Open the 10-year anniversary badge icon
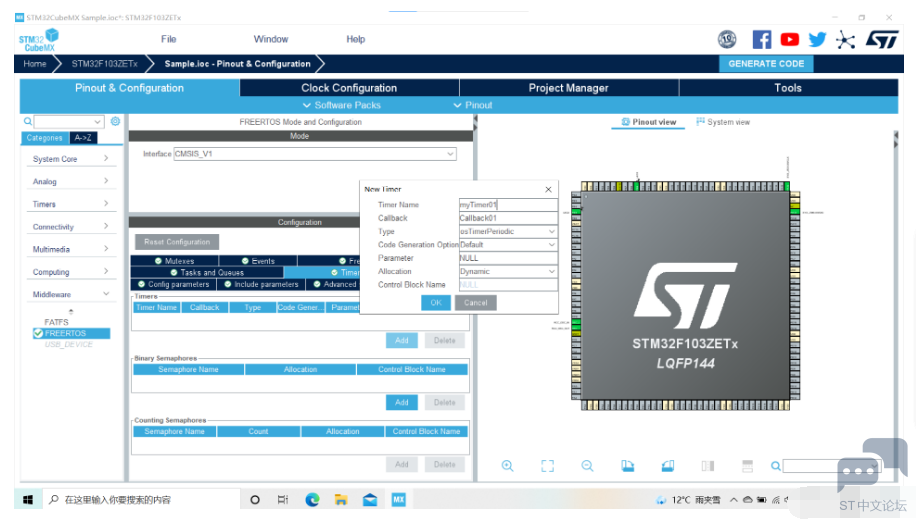The height and width of the screenshot is (521, 916). point(727,39)
